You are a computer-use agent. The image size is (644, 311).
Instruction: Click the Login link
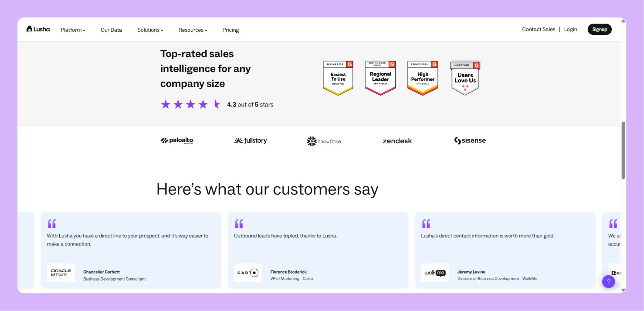(570, 30)
